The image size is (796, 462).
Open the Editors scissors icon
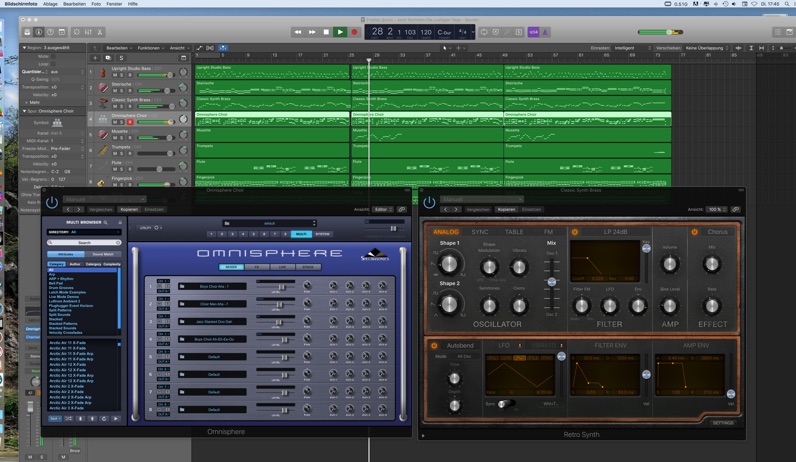100,32
